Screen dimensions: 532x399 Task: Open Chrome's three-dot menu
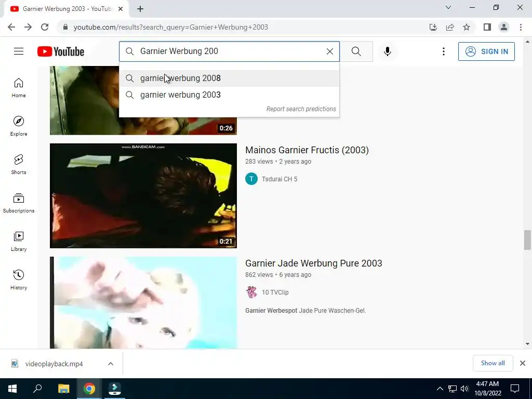(521, 27)
